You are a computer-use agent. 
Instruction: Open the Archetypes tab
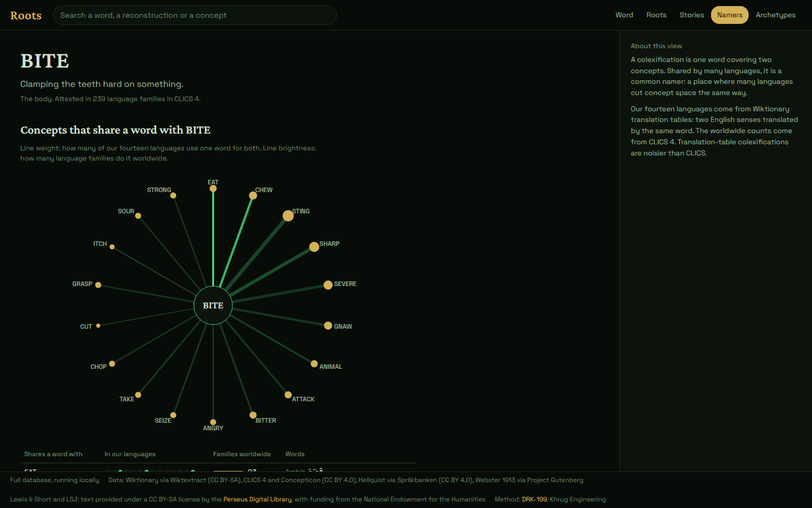(775, 15)
